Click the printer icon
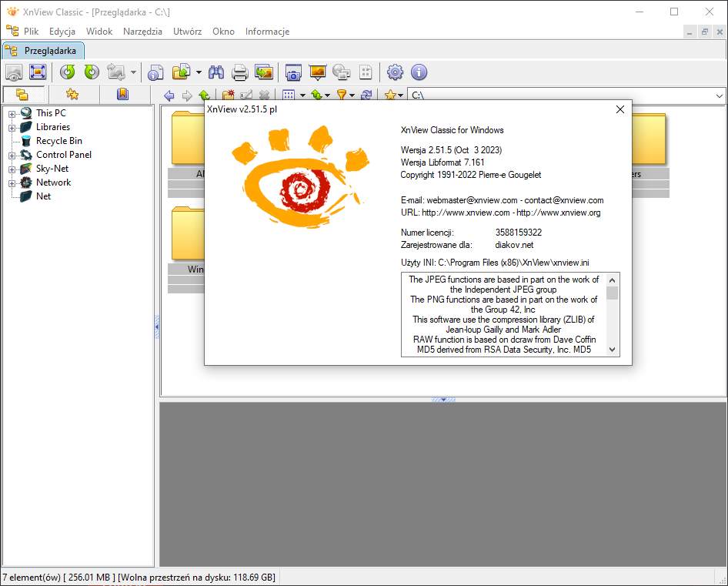Screen dimensions: 728x586 239,72
